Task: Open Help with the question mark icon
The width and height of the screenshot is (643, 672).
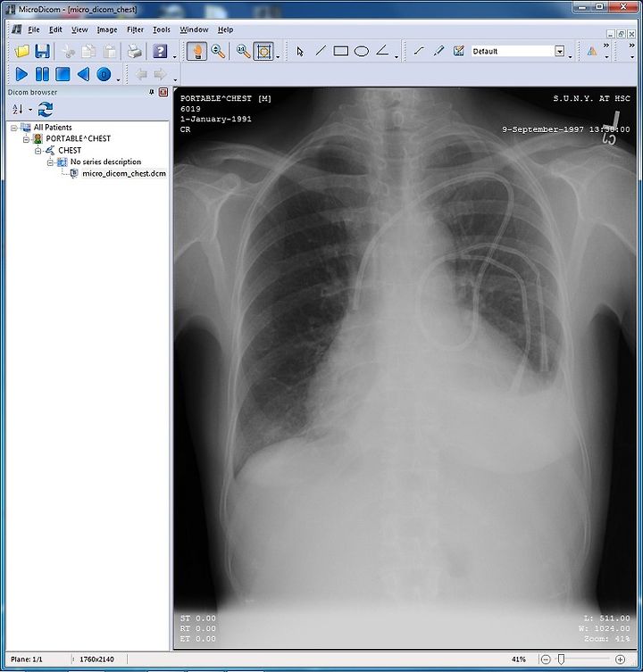Action: pos(160,52)
